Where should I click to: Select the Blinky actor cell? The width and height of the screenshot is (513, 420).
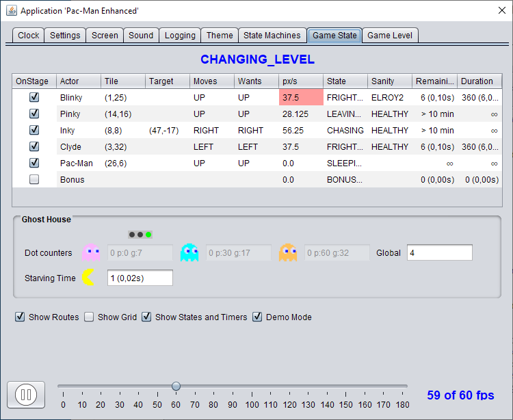(x=79, y=98)
